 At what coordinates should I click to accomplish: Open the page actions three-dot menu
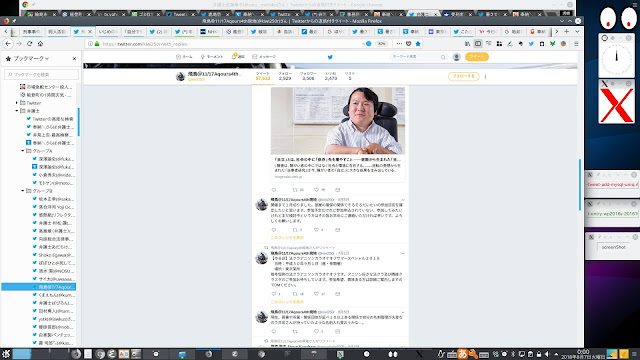click(x=399, y=44)
